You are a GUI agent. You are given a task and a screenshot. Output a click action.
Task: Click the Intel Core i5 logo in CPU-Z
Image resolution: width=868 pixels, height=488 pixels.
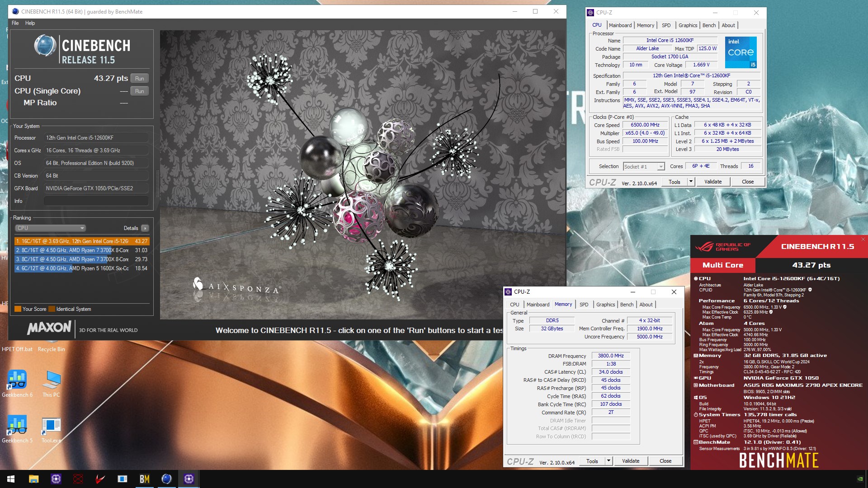[741, 52]
